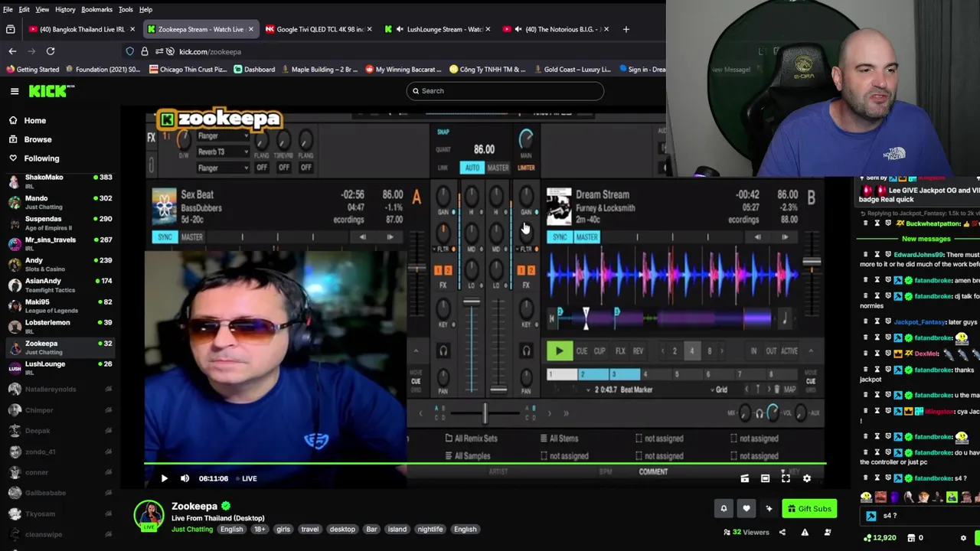Click the Just Chatting category link
The image size is (980, 551).
[192, 529]
